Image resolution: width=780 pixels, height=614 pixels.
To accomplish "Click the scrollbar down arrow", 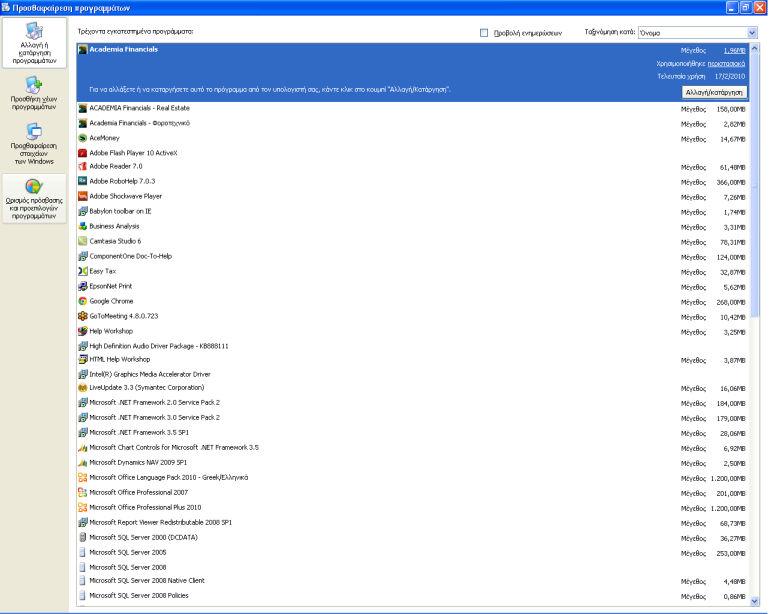I will [754, 601].
